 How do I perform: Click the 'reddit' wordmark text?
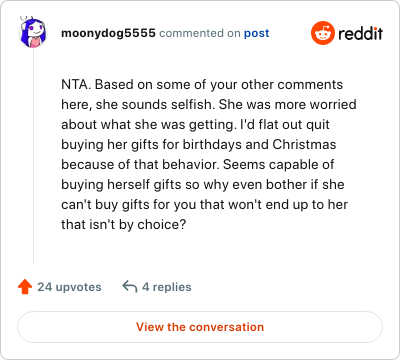coord(360,33)
